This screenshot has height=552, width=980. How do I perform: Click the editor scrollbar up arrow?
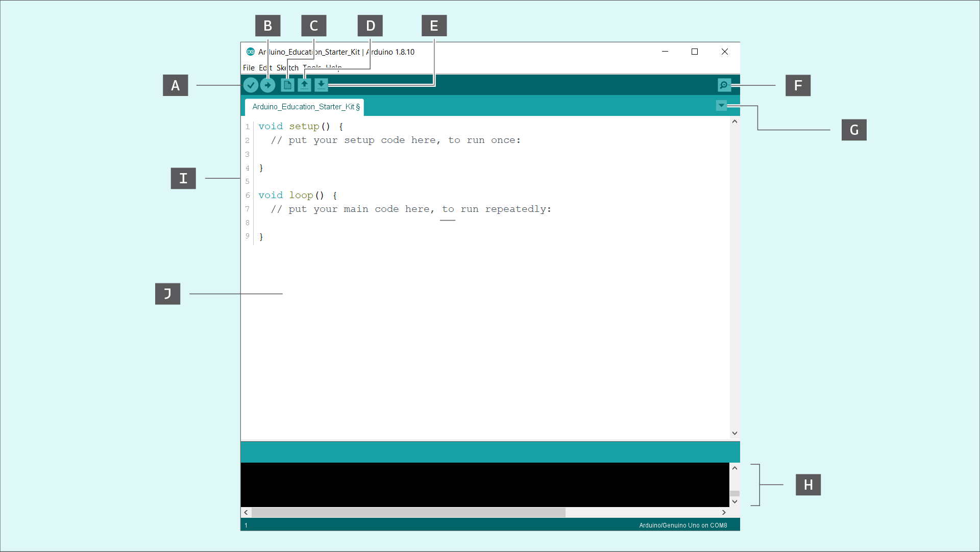click(x=734, y=122)
